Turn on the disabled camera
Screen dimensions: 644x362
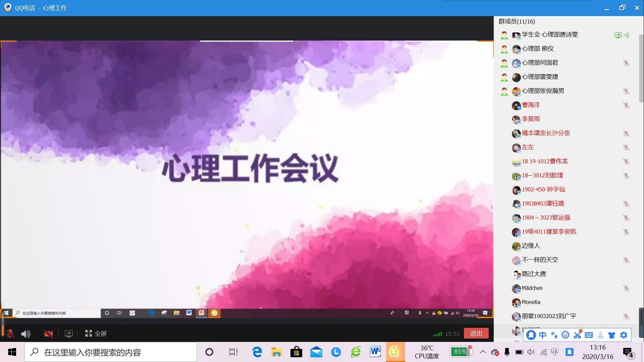click(x=49, y=334)
